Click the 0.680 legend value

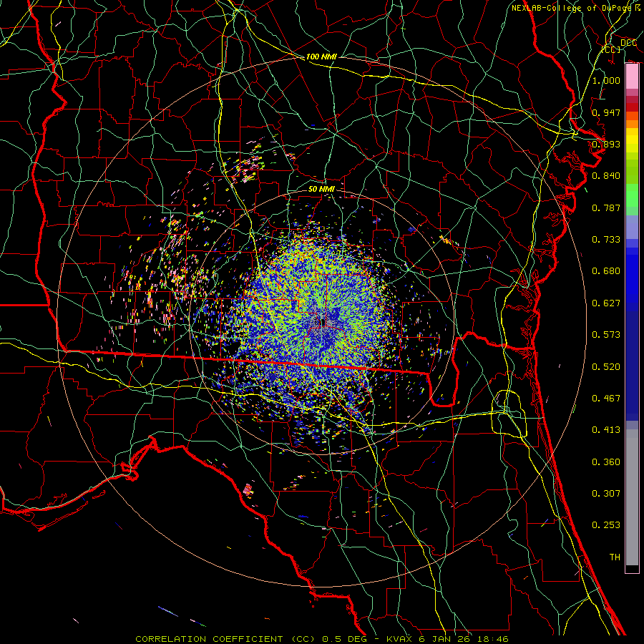[606, 271]
